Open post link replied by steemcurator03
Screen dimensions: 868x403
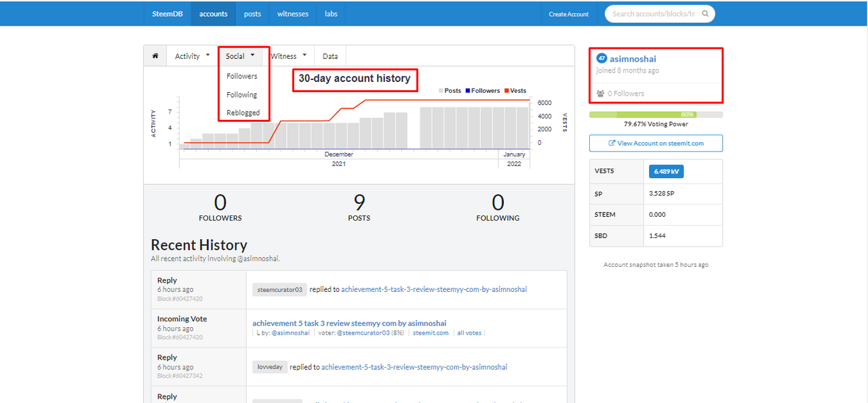(434, 289)
